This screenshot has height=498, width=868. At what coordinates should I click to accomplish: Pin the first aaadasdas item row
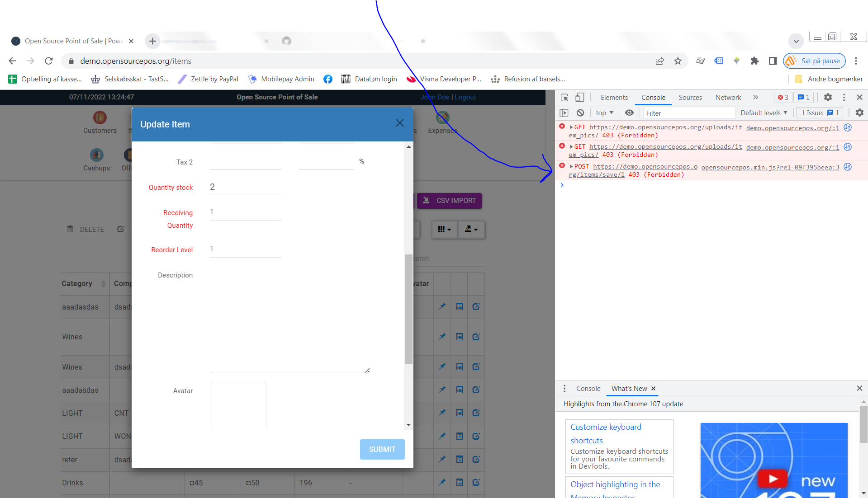click(x=442, y=307)
